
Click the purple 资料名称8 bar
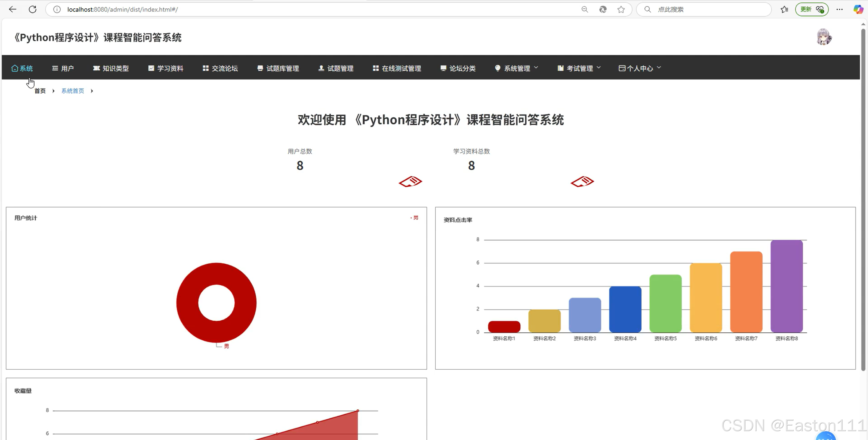[786, 286]
